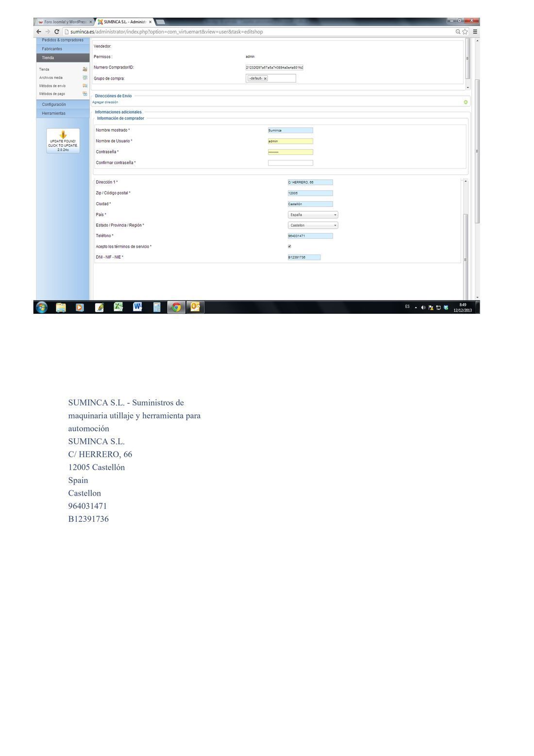
Task: Open Windows Explorer from the taskbar
Action: (61, 307)
